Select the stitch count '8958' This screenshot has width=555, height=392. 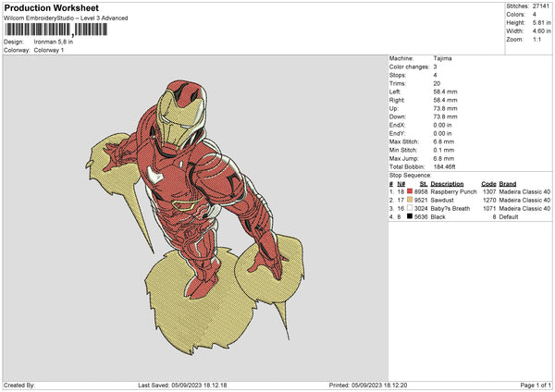(x=421, y=191)
